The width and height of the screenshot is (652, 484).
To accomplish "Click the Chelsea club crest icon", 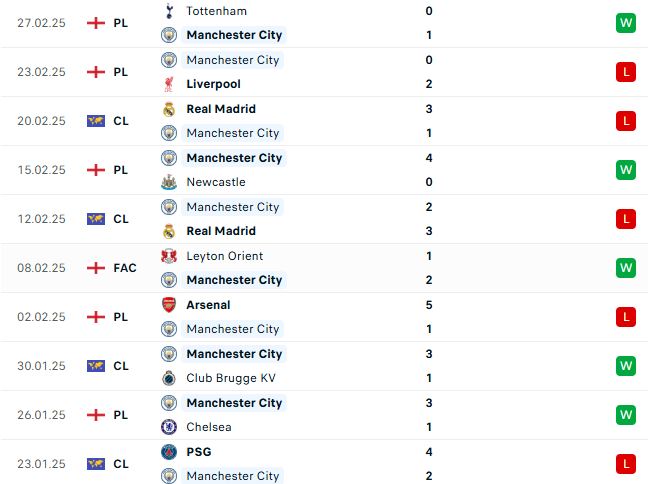I will pyautogui.click(x=169, y=427).
